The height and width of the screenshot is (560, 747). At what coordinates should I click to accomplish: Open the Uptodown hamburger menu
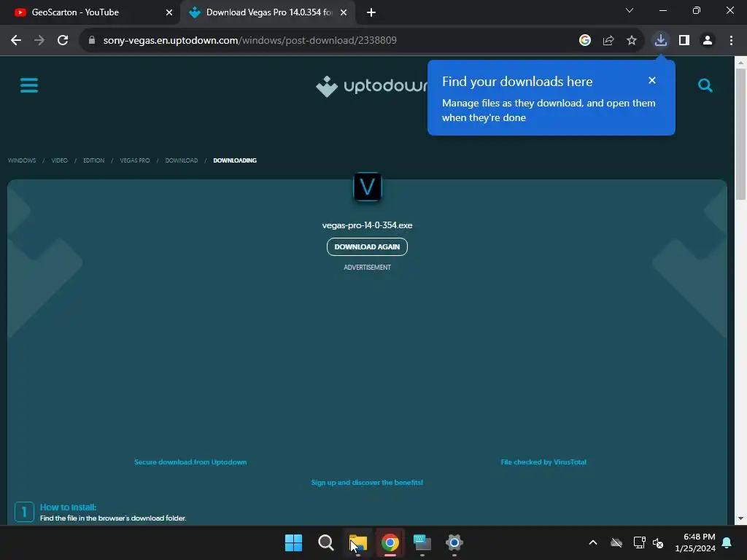(x=29, y=85)
